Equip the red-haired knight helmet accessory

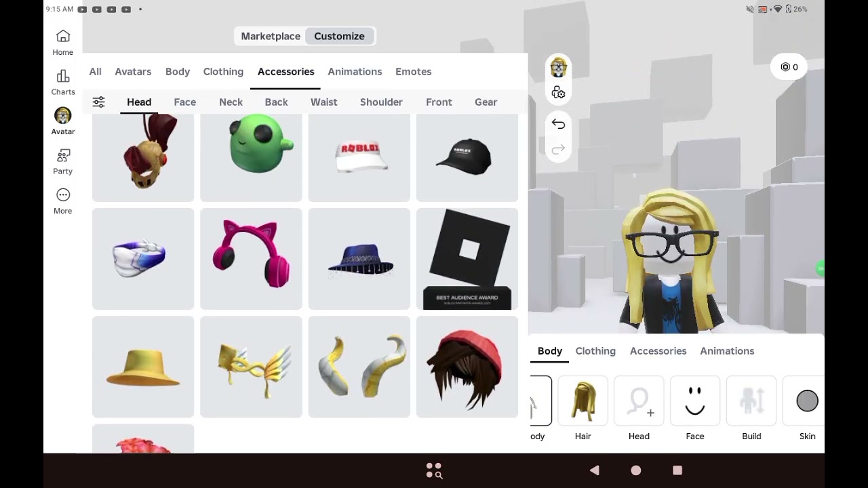(x=143, y=157)
